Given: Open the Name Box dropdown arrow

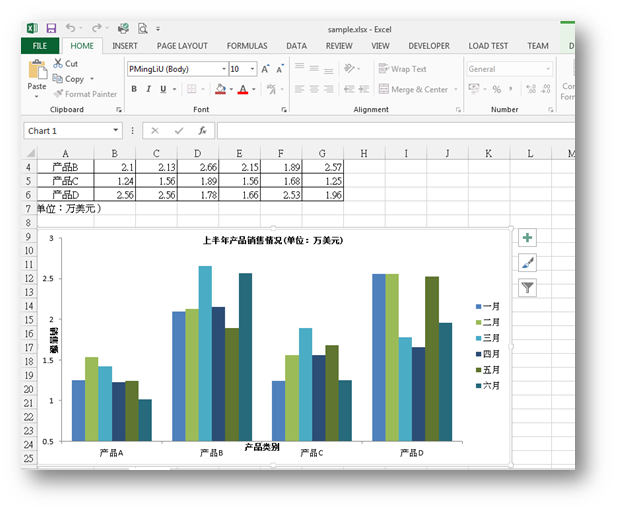Looking at the screenshot, I should [116, 131].
